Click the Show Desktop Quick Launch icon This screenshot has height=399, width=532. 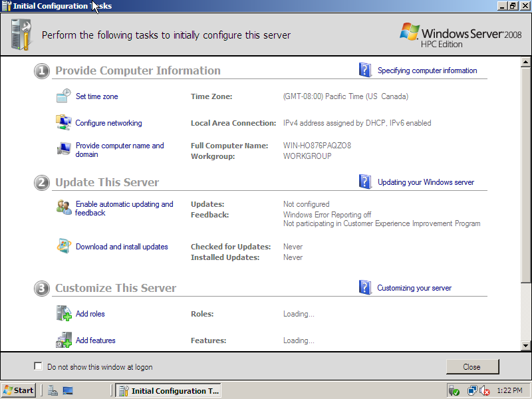click(x=68, y=390)
